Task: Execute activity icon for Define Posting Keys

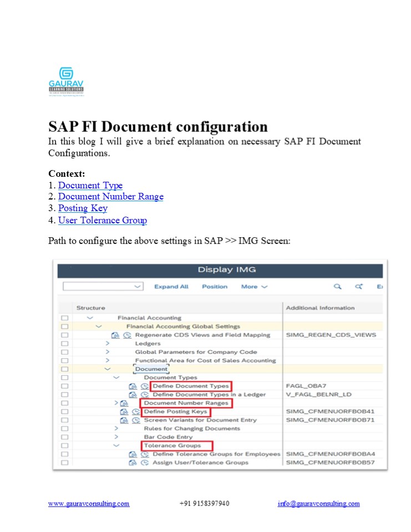Action: click(136, 412)
